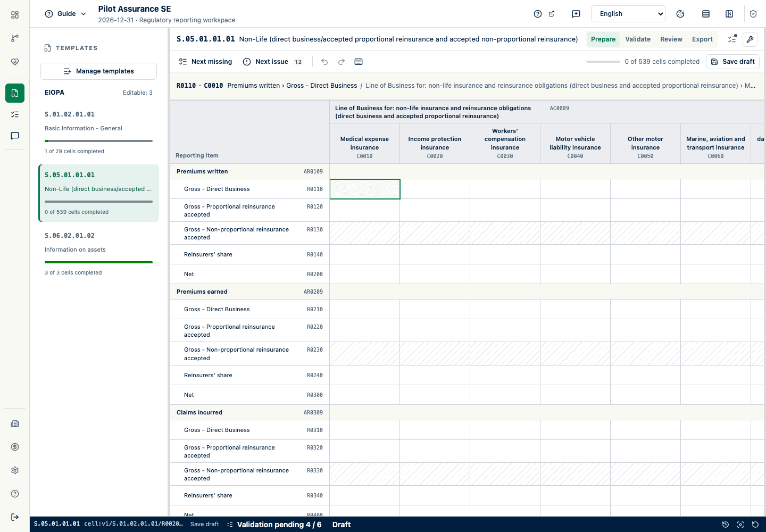Toggle the checklist panel icon beside Export
The width and height of the screenshot is (766, 532).
tap(732, 39)
